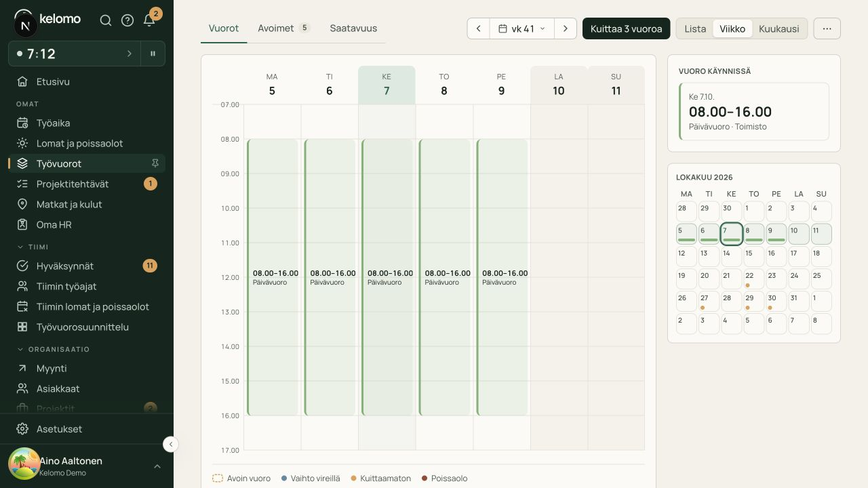Switch to Kuukausi view
This screenshot has width=868, height=488.
[x=778, y=28]
